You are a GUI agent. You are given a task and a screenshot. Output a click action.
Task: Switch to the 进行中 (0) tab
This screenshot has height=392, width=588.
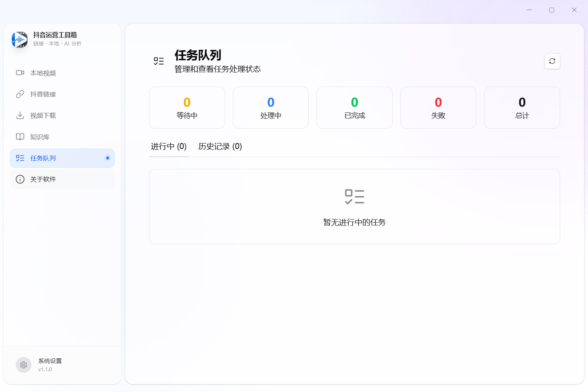tap(169, 147)
